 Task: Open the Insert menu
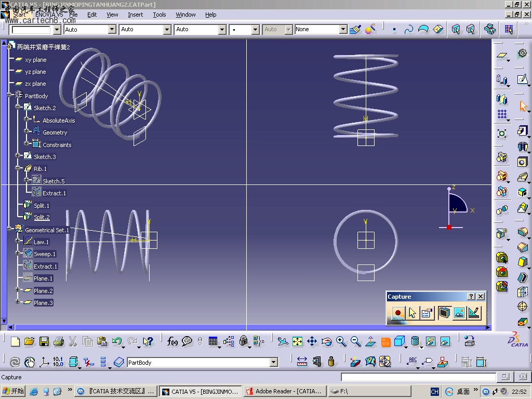136,15
